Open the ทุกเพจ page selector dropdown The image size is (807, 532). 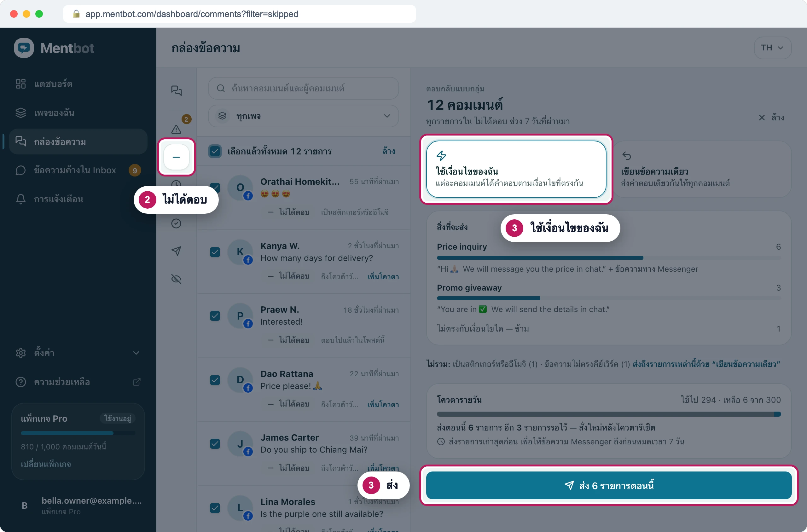(x=303, y=116)
